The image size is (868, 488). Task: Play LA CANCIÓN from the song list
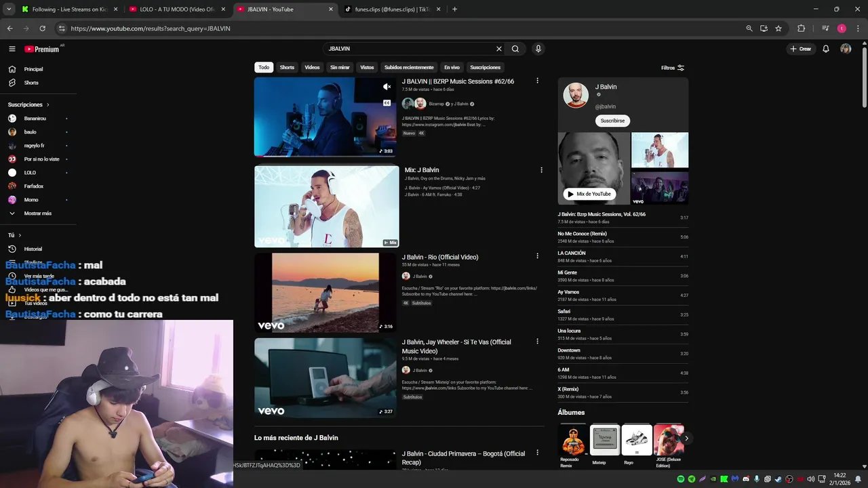623,256
